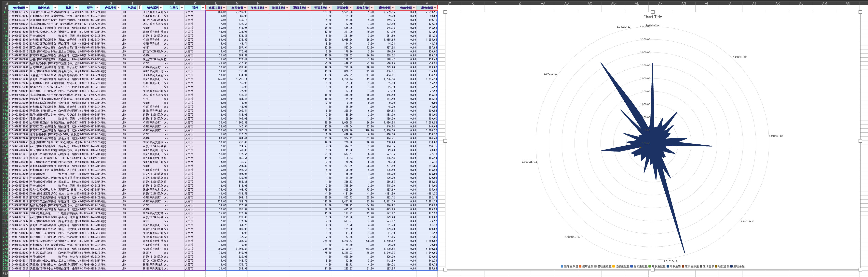Open the filter dropdown for 出库金额 column
Screen dimensions: 868x277
click(x=245, y=7)
